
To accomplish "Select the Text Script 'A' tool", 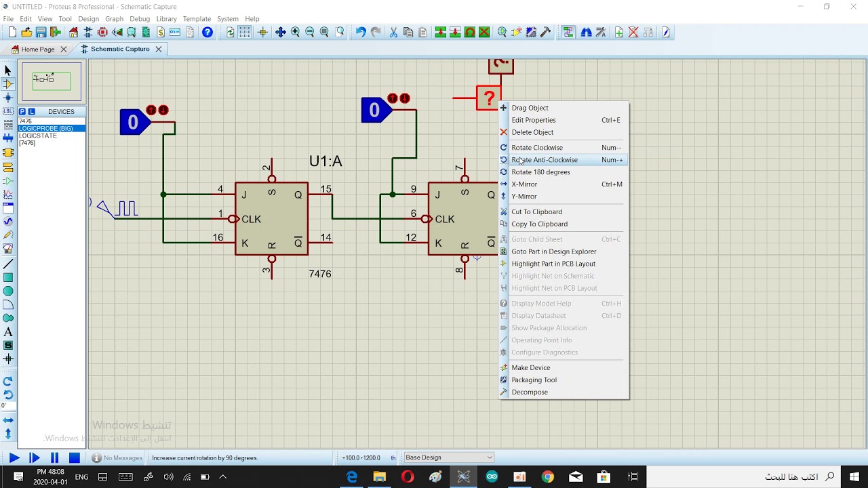I will (8, 331).
